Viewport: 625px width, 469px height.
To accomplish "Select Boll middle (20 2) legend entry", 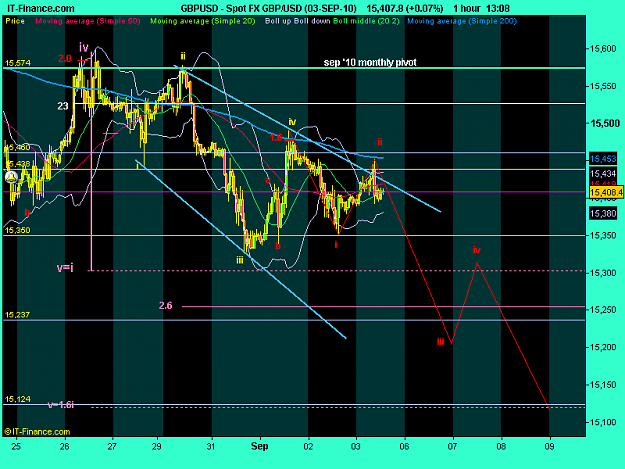I will (x=366, y=21).
